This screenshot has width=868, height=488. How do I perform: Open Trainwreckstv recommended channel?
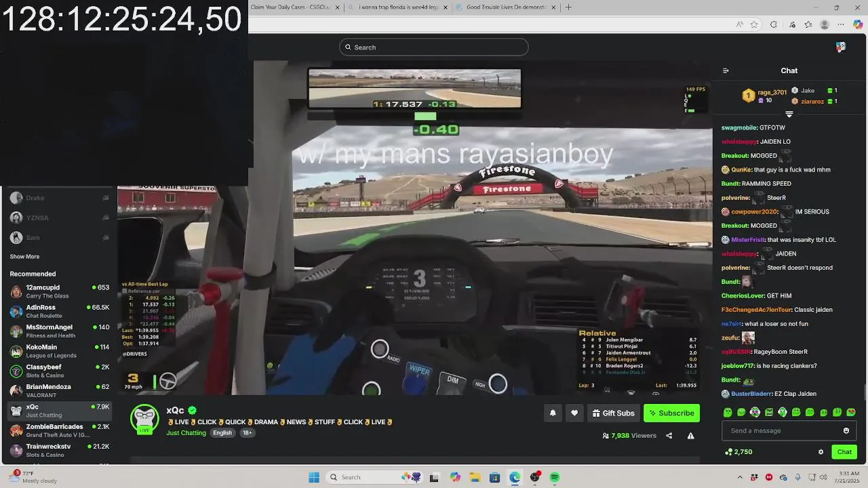coord(59,450)
